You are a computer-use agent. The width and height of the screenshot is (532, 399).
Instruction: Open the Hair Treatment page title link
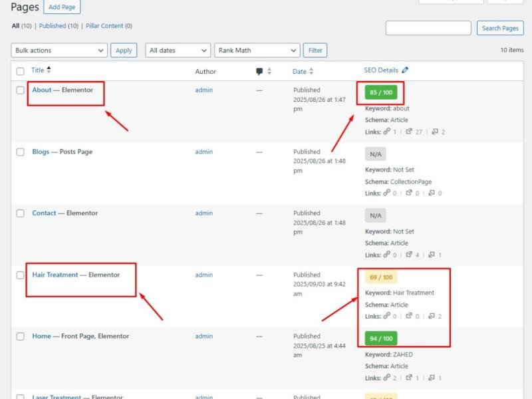pos(55,275)
